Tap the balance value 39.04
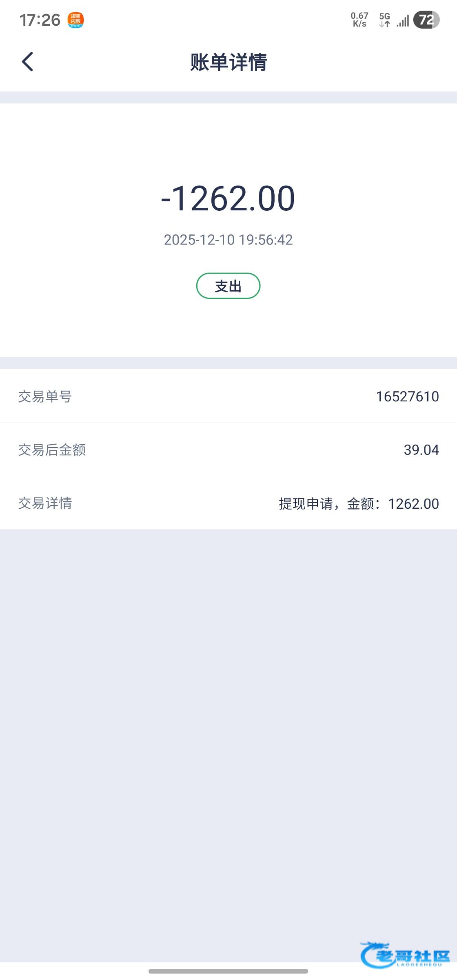 (421, 450)
